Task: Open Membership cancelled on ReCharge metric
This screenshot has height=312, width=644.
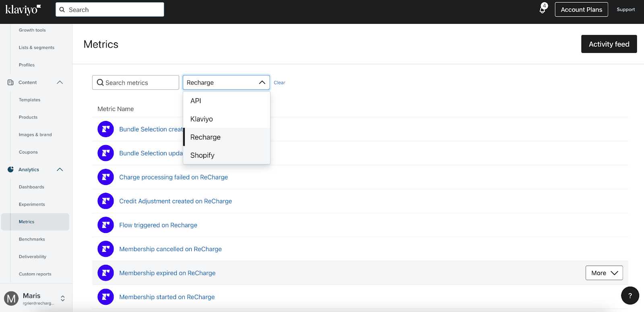Action: (170, 249)
